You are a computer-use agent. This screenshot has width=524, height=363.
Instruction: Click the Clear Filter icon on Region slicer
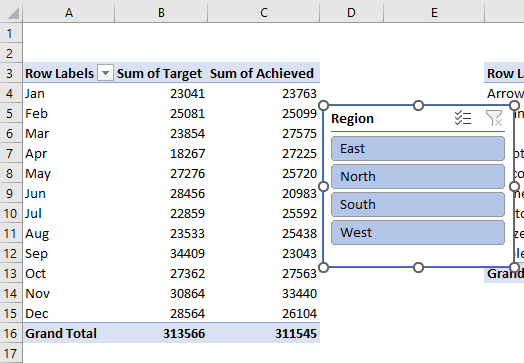(x=494, y=118)
